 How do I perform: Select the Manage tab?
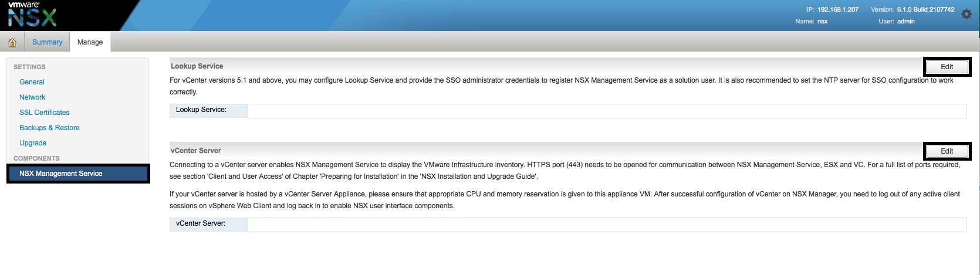90,42
